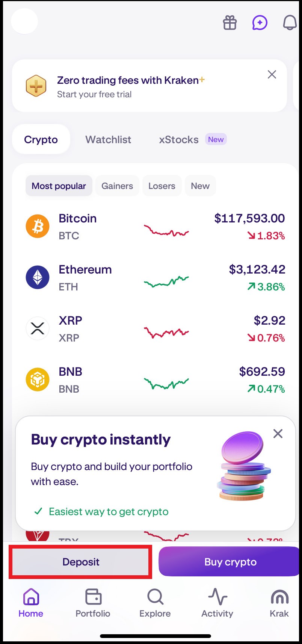The width and height of the screenshot is (302, 644).
Task: Open notifications bell
Action: (290, 23)
